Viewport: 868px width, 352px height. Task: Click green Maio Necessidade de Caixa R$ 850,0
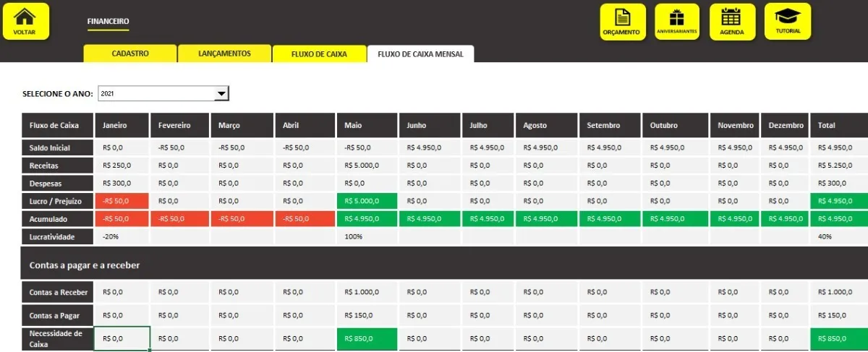coord(367,338)
